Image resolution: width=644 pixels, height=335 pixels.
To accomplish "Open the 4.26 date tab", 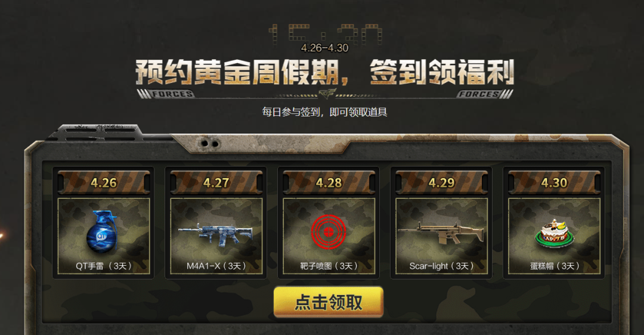I will coord(104,182).
